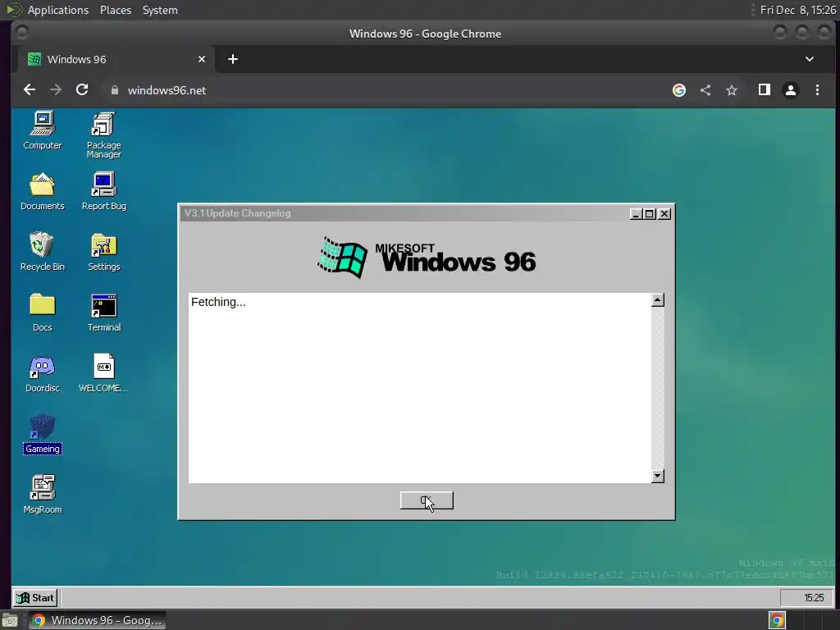Reload the windows96.net page
The width and height of the screenshot is (840, 630).
(82, 90)
